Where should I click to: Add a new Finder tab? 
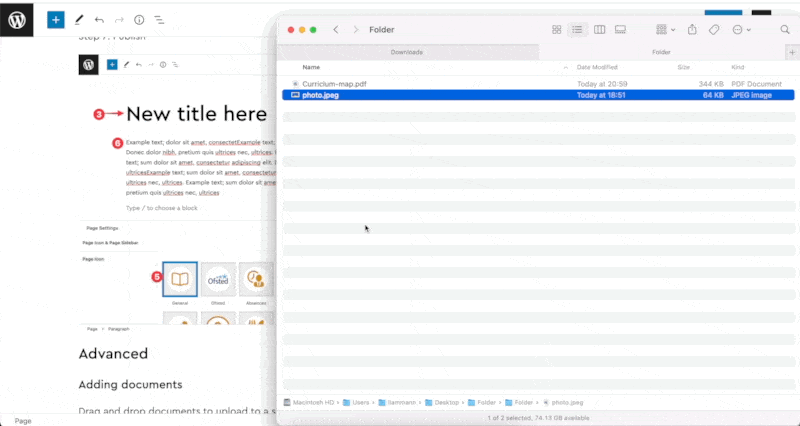pos(791,51)
